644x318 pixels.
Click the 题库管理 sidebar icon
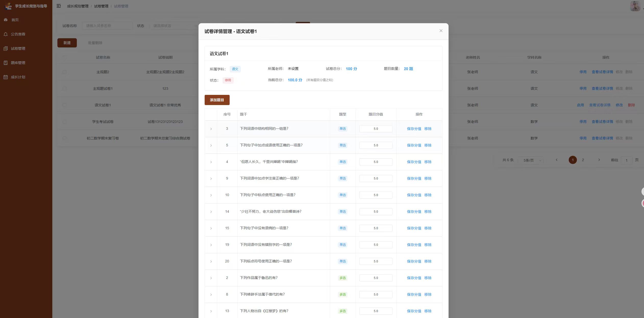[6, 63]
